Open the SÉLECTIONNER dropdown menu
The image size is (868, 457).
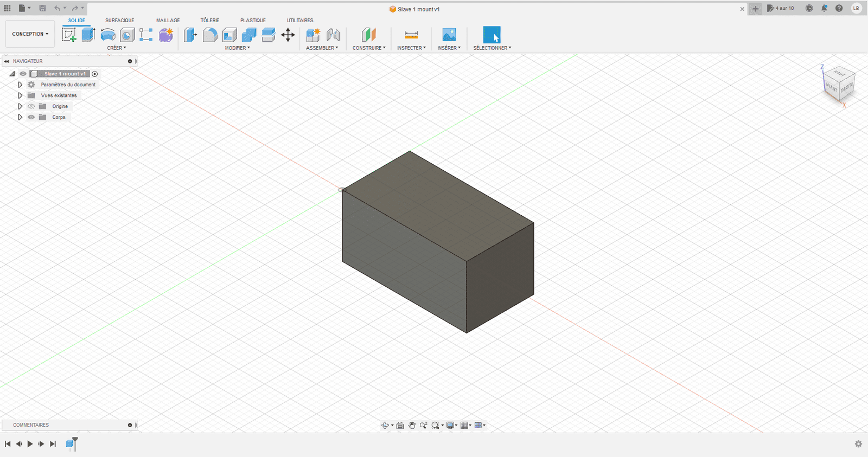[492, 48]
